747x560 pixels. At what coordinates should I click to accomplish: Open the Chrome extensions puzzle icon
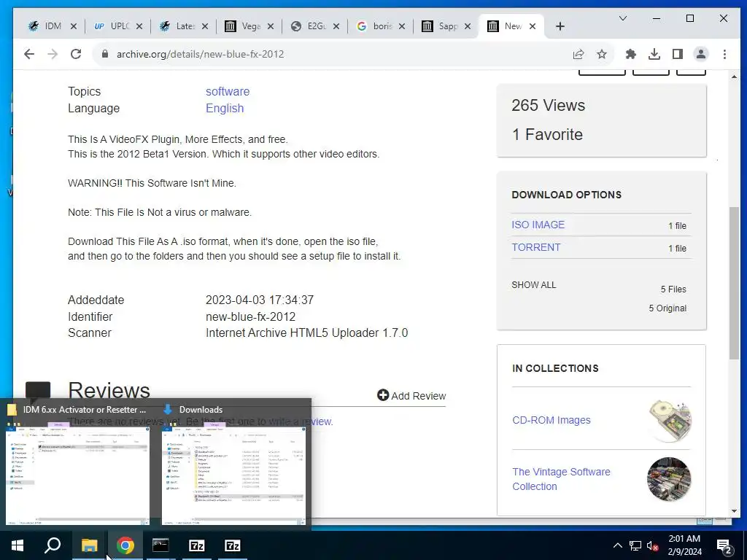coord(631,54)
